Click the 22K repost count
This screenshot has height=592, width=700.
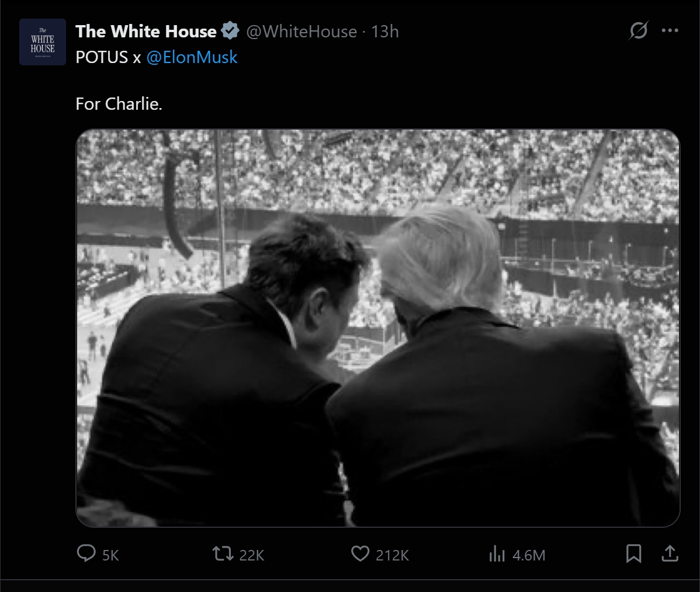tap(252, 555)
